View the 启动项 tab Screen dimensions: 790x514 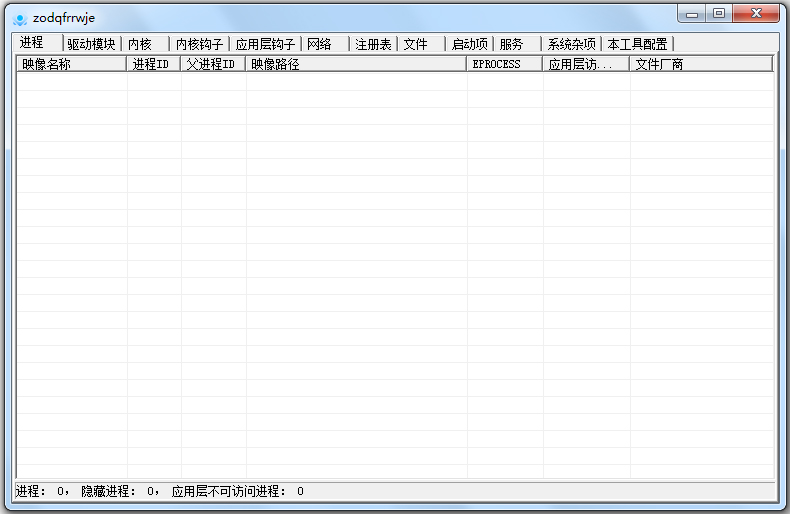point(469,44)
